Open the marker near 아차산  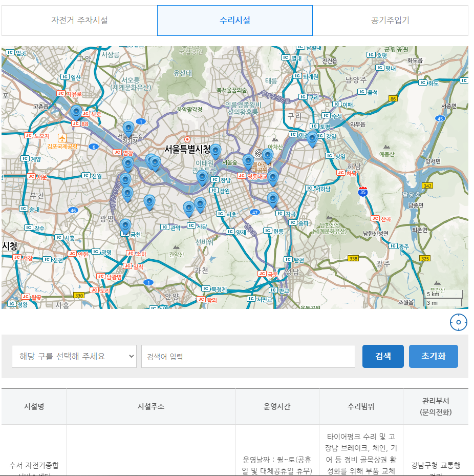(x=268, y=154)
